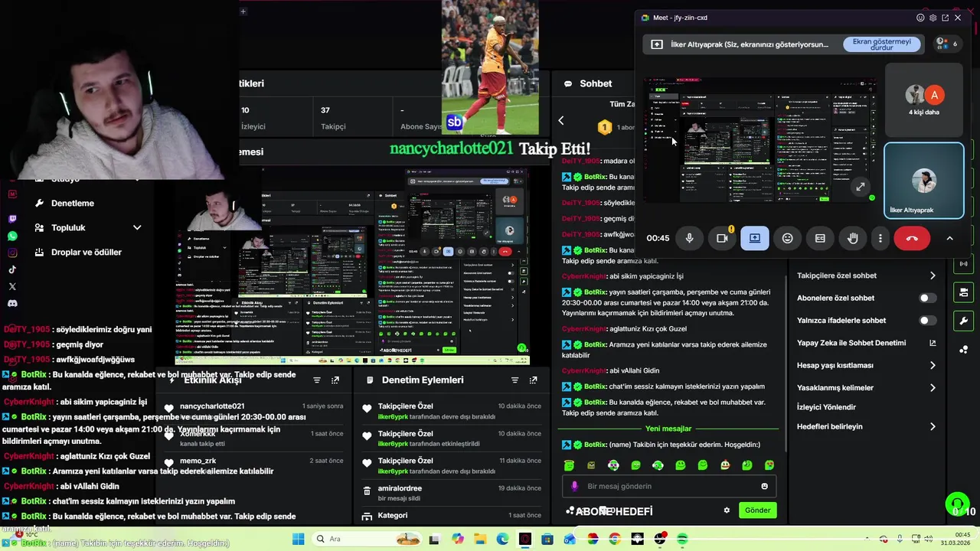Select the '4 kişi daha' participant tile
Viewport: 980px width, 551px height.
point(923,100)
